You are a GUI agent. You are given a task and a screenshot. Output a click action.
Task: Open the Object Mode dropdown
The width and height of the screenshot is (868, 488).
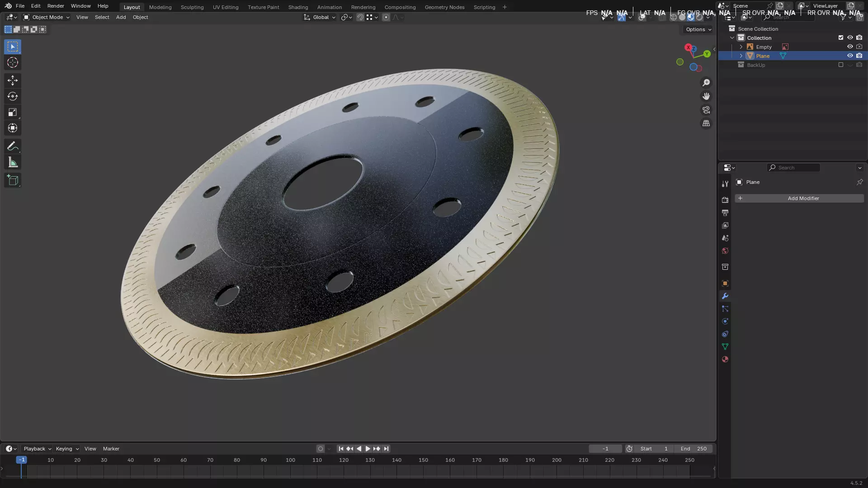[46, 17]
